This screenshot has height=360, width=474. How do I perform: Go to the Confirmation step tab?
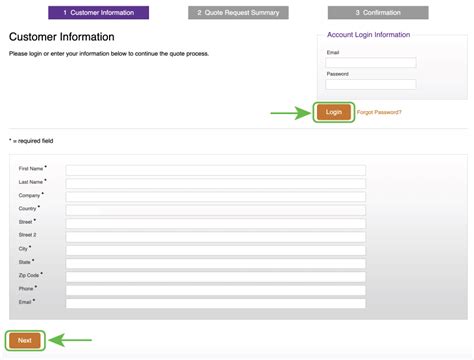(378, 13)
